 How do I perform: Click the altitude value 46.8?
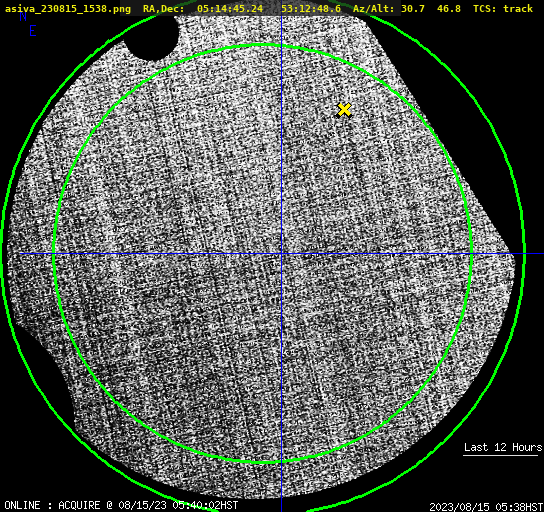449,8
